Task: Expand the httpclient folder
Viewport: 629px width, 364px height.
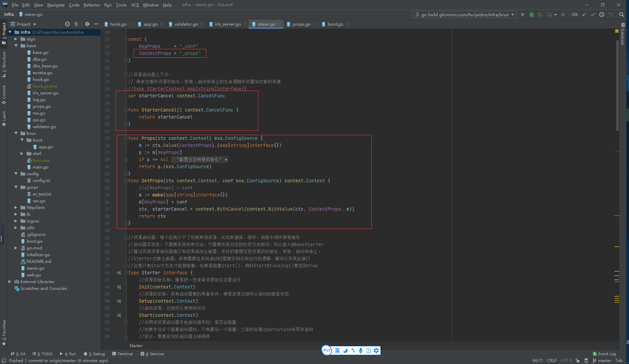Action: [x=16, y=208]
